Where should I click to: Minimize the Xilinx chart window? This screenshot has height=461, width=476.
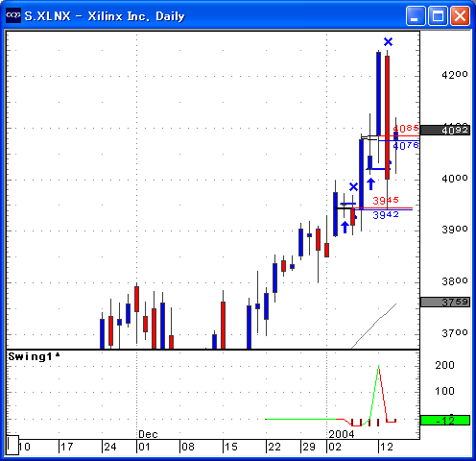coord(416,15)
